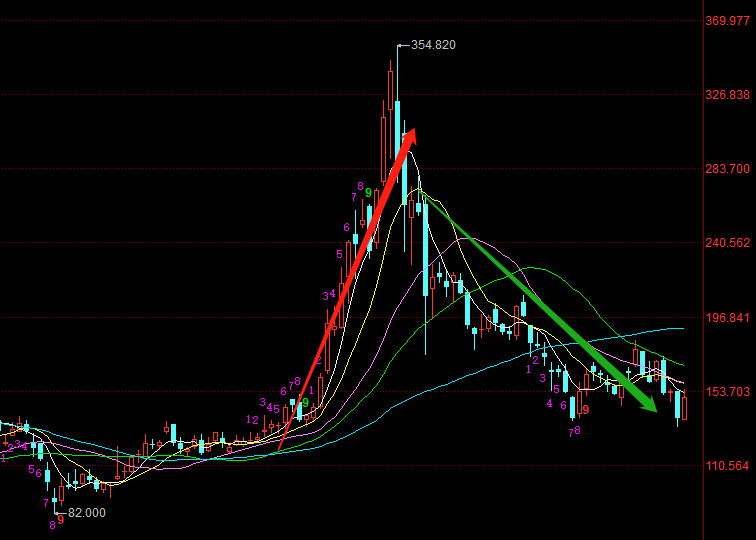Click the 326.838 price axis label

728,95
